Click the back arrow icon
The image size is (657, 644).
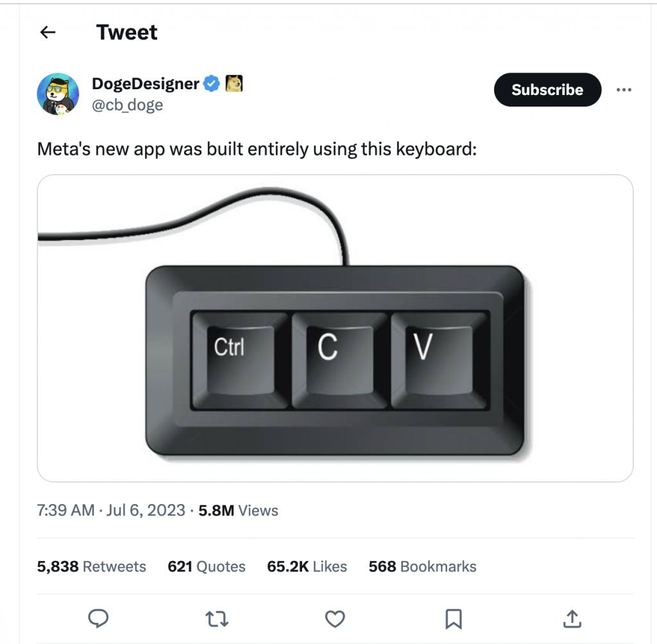[x=48, y=33]
